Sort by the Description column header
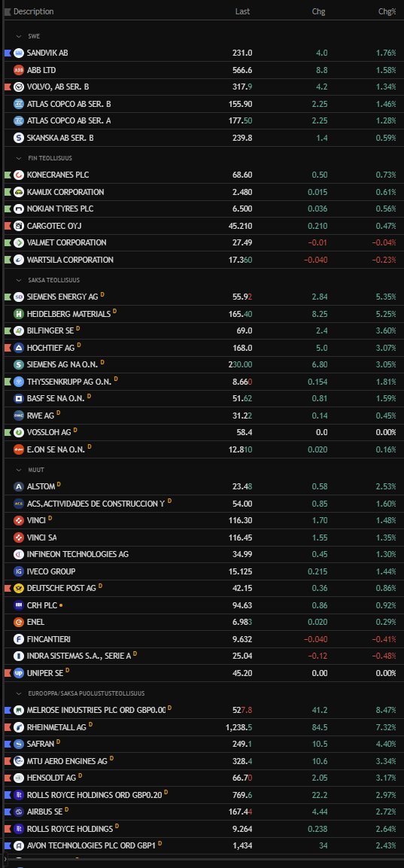The height and width of the screenshot is (868, 404). pyautogui.click(x=33, y=11)
